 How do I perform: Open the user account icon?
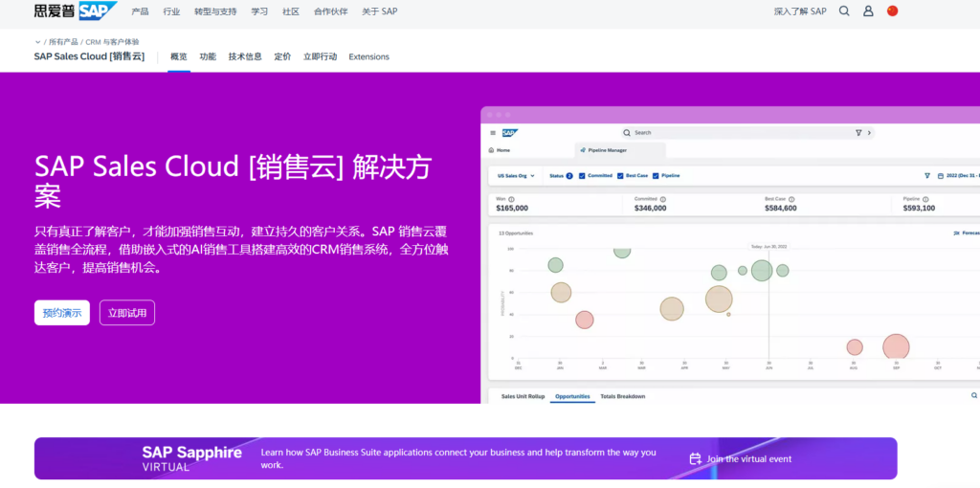[868, 11]
